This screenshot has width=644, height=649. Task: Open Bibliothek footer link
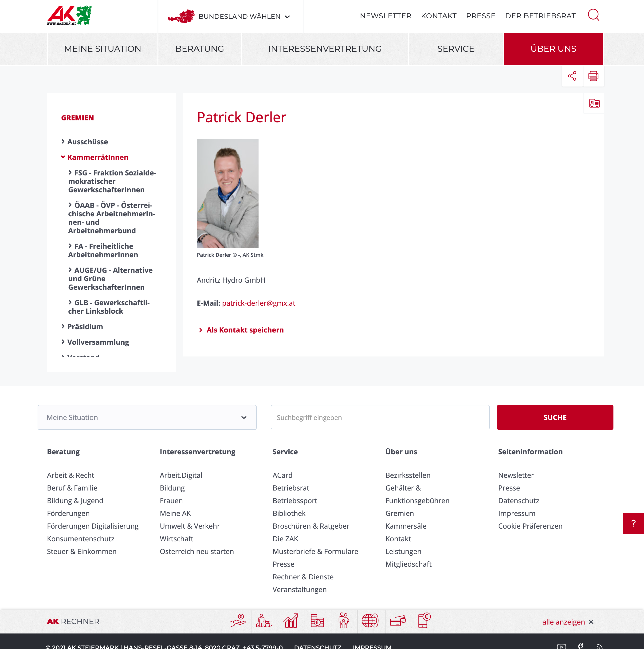(289, 513)
